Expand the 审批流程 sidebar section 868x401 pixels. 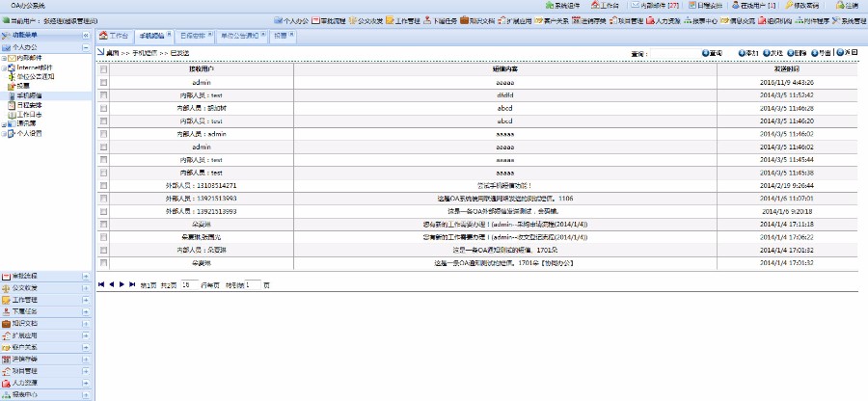coord(86,276)
